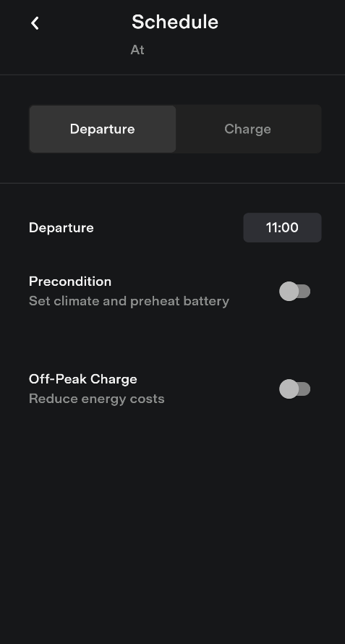Image resolution: width=345 pixels, height=644 pixels.
Task: Switch to the Charge tab
Action: point(248,129)
